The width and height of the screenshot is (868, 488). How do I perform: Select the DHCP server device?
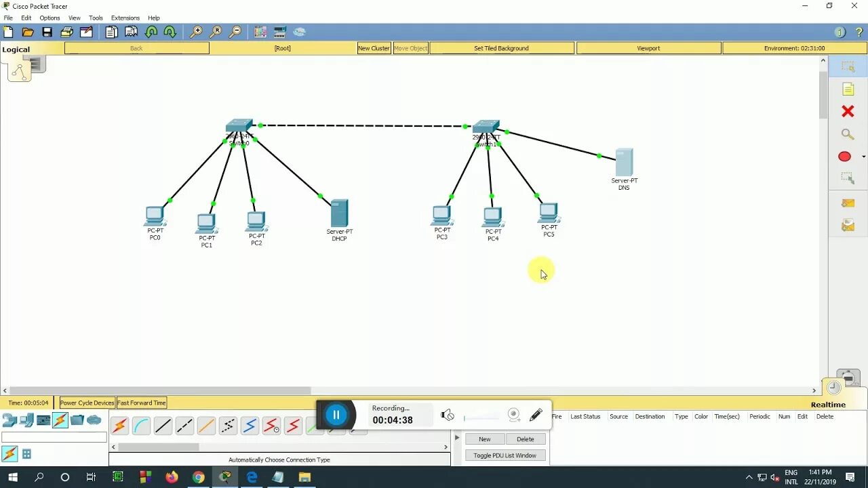pos(339,213)
